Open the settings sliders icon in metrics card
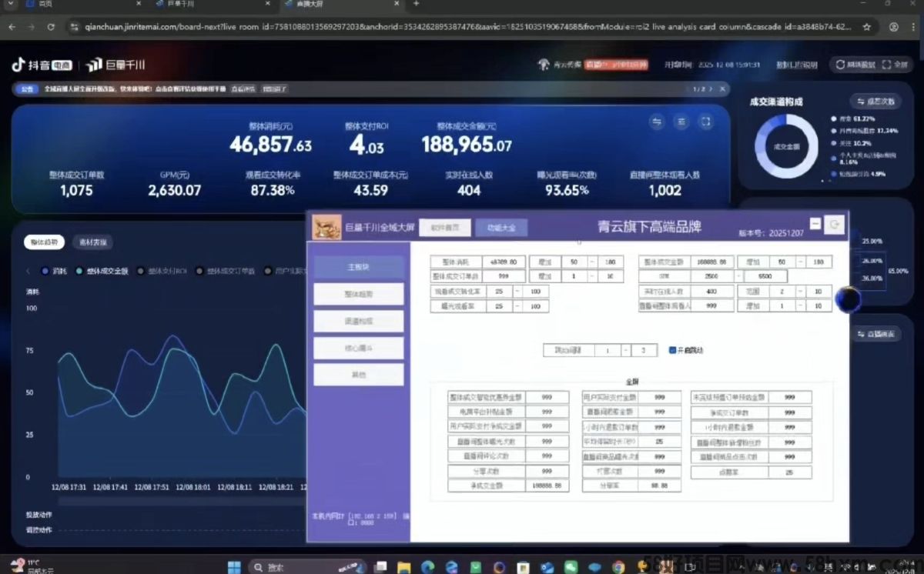Screen dimensions: 924x574 [x=681, y=122]
